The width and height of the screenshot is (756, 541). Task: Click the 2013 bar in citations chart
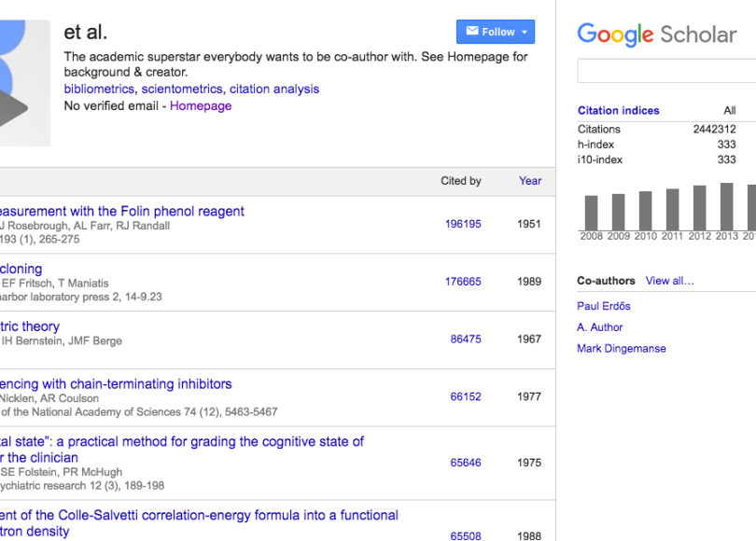[x=727, y=206]
